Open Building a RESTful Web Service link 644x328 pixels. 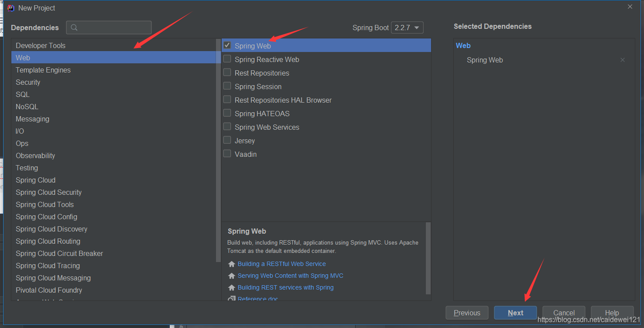(282, 264)
